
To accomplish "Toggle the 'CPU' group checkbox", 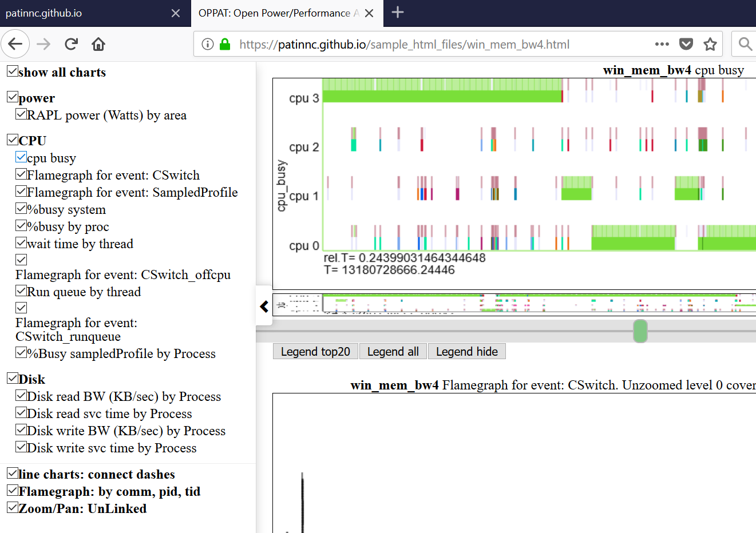I will pos(13,139).
